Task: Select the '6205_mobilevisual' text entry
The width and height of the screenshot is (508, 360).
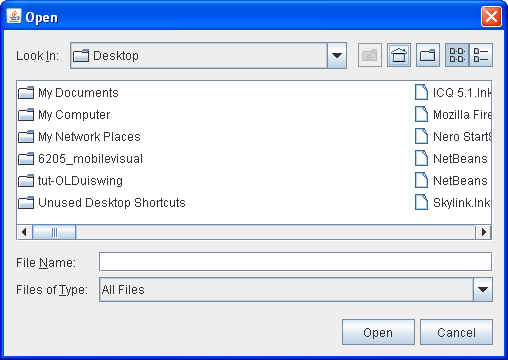Action: pyautogui.click(x=90, y=159)
